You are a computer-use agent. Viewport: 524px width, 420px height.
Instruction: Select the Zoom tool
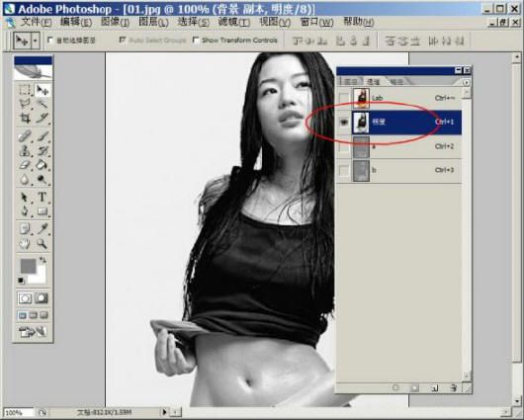click(x=43, y=243)
